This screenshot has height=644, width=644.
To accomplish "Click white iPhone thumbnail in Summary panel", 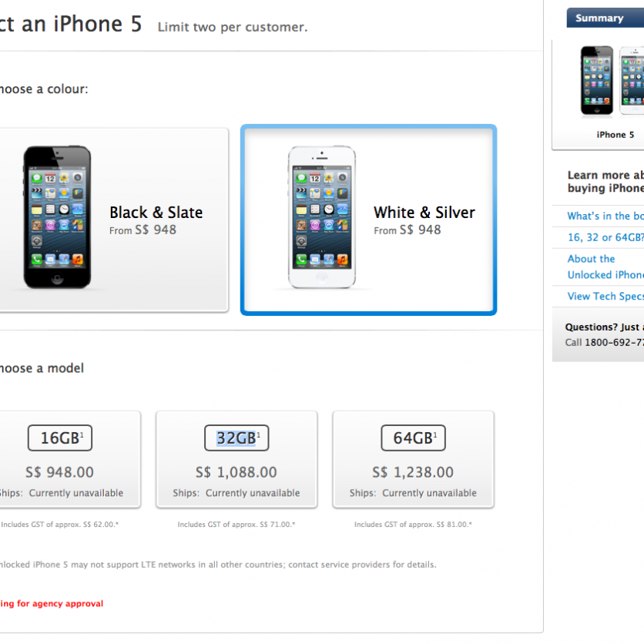I will [632, 80].
